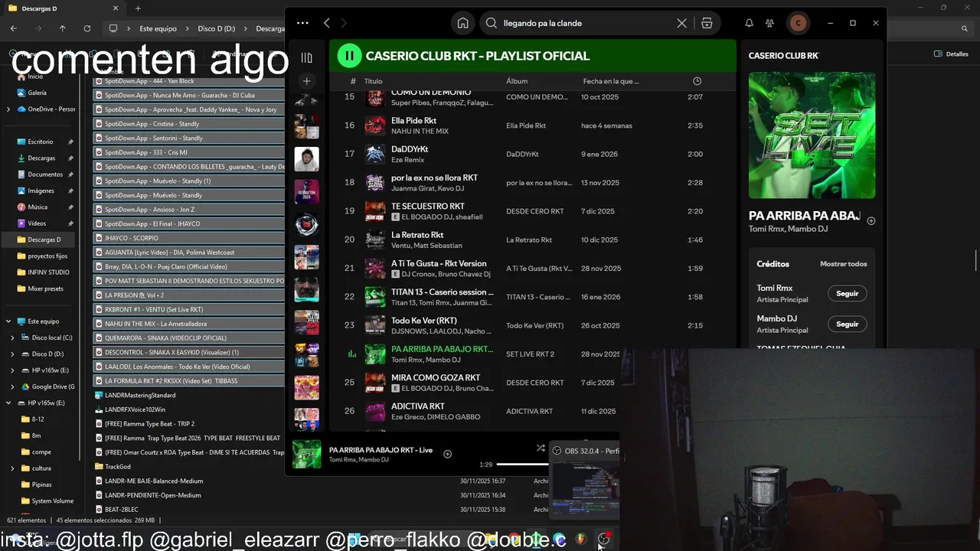Open Spotify notifications bell
This screenshot has height=551, width=980.
coord(749,23)
